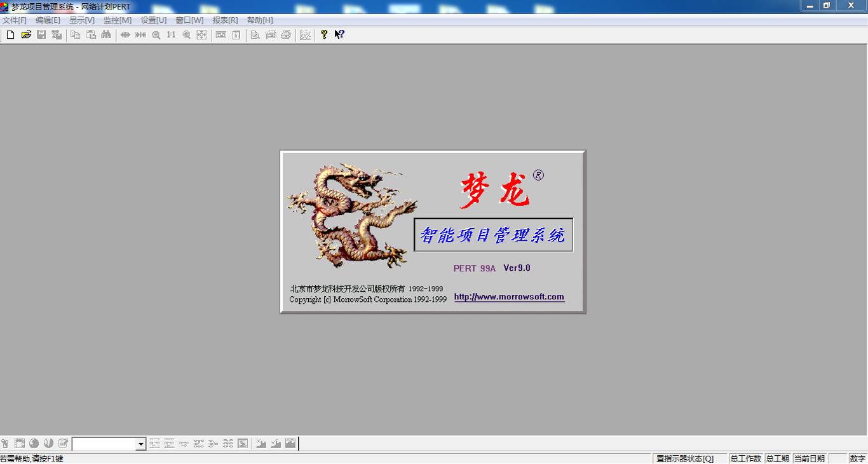Click the branching tree diagram icon
Viewport: 868px width, 464px height.
click(213, 444)
